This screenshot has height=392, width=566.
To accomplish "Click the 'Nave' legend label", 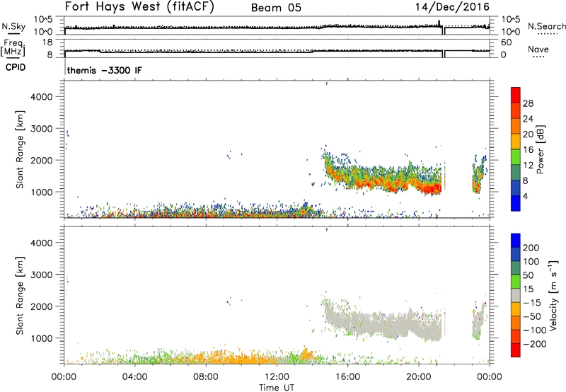I will (x=538, y=50).
